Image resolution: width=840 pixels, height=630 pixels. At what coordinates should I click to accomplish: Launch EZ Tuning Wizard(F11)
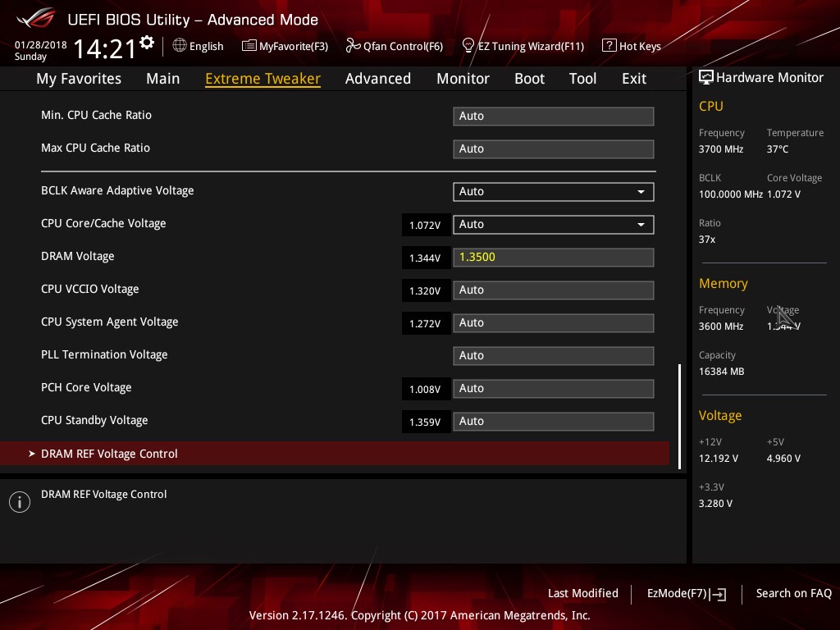[x=523, y=46]
